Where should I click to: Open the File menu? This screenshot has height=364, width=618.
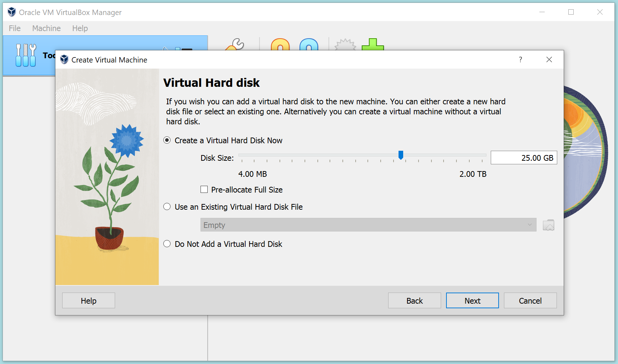(14, 28)
